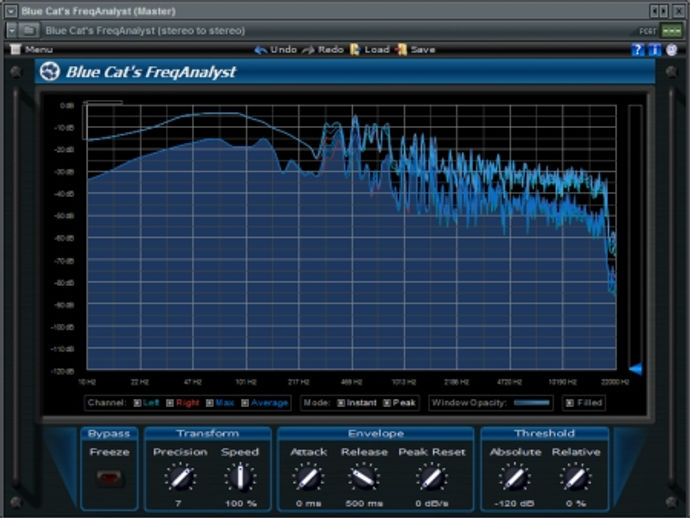Click the Relative threshold knob
The height and width of the screenshot is (518, 690).
click(x=576, y=478)
